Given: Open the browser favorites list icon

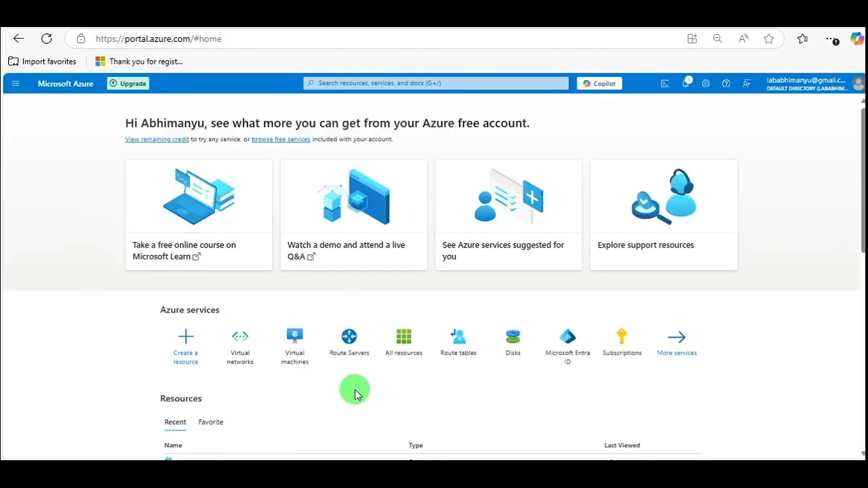Looking at the screenshot, I should 803,39.
